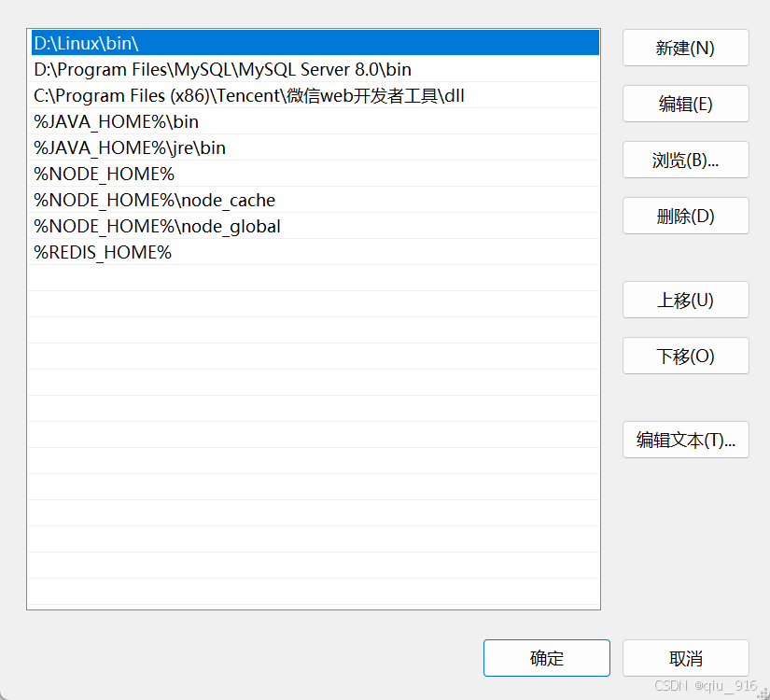The height and width of the screenshot is (700, 770).
Task: Confirm changes with 确定 button
Action: point(546,658)
